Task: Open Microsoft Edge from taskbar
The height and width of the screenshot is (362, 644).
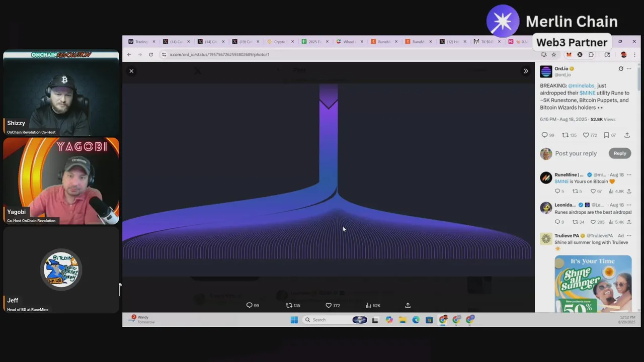Action: [416, 320]
